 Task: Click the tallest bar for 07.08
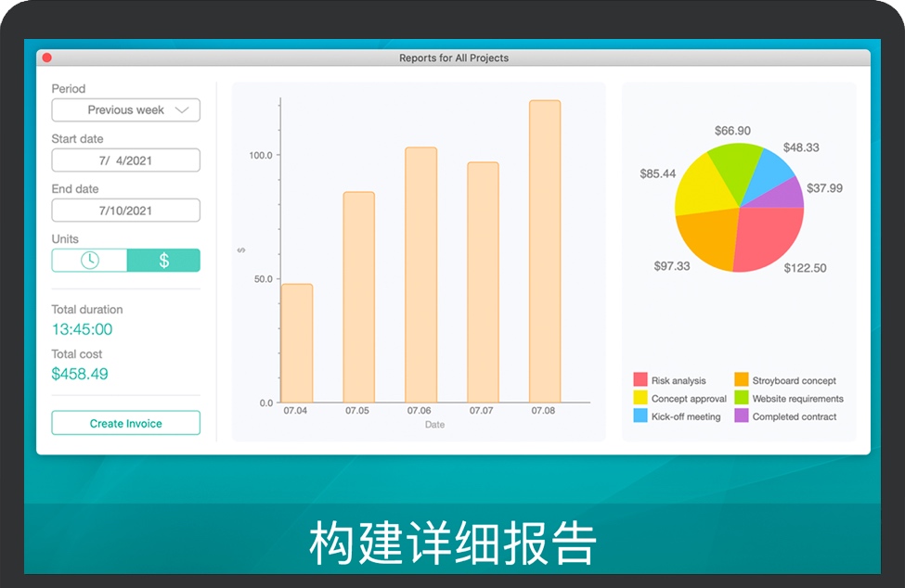(x=545, y=250)
